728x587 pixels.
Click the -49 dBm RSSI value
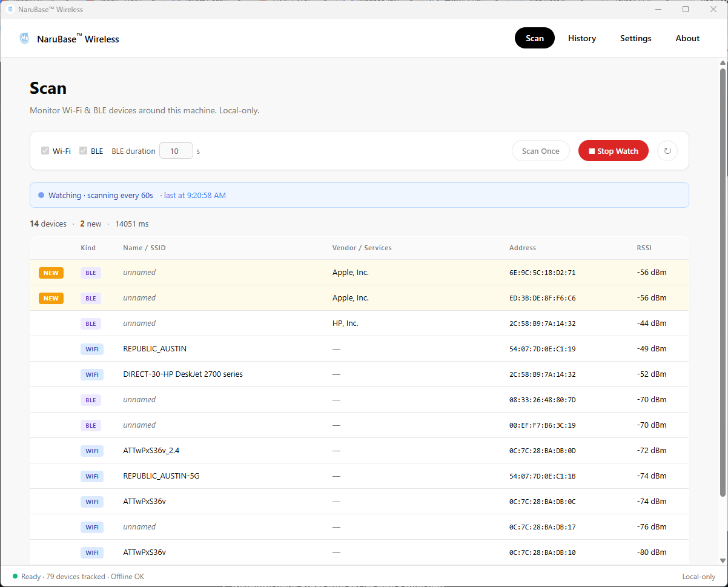652,349
